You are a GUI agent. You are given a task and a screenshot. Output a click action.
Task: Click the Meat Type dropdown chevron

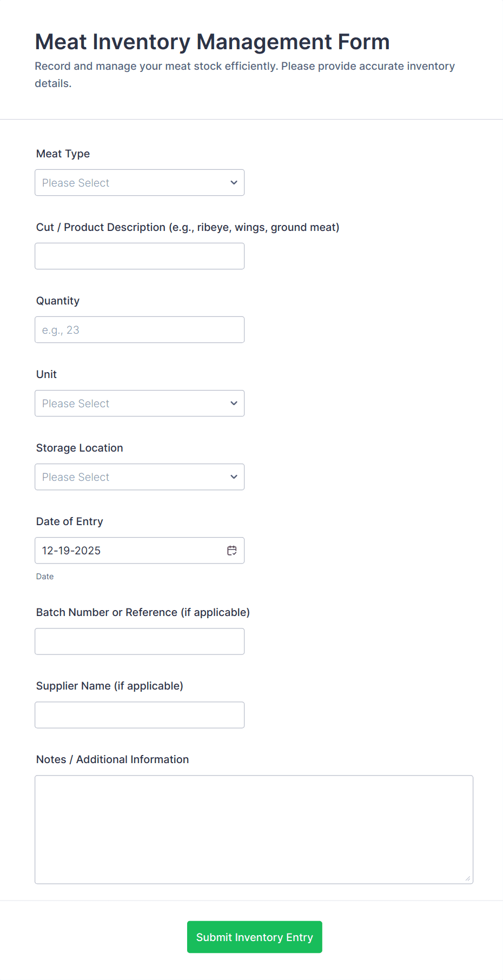tap(234, 182)
